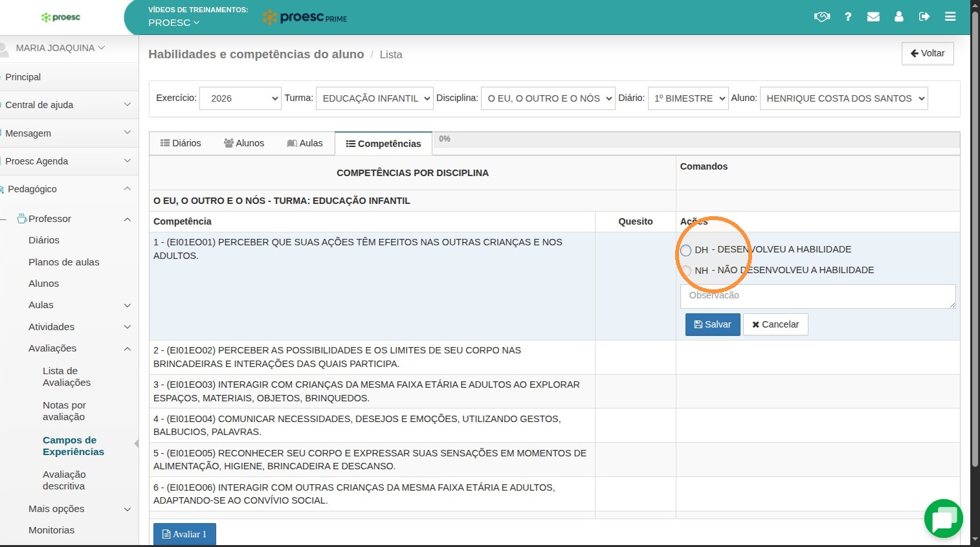Click the Voltar button

point(928,53)
